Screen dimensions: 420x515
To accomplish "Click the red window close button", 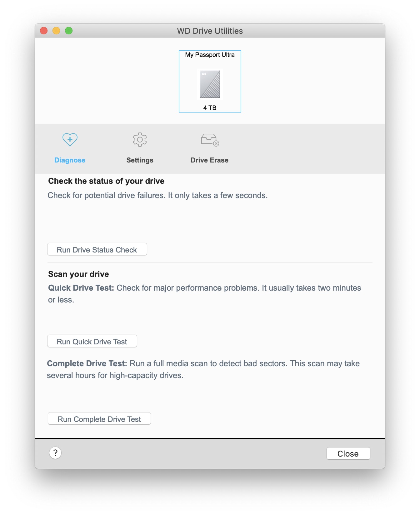I will [44, 31].
